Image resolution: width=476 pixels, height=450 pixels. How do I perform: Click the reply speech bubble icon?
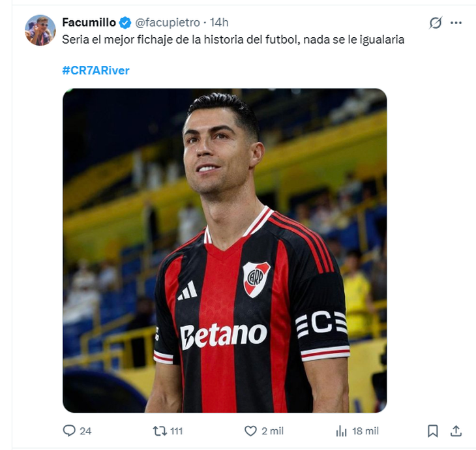[x=69, y=431]
